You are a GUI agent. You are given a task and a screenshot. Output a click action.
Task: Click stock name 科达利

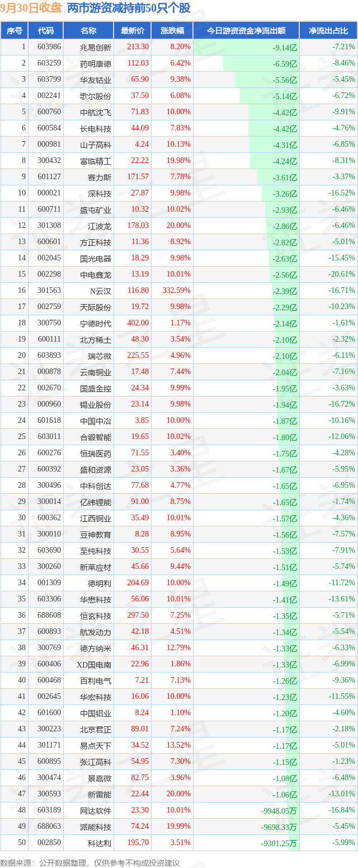100,843
